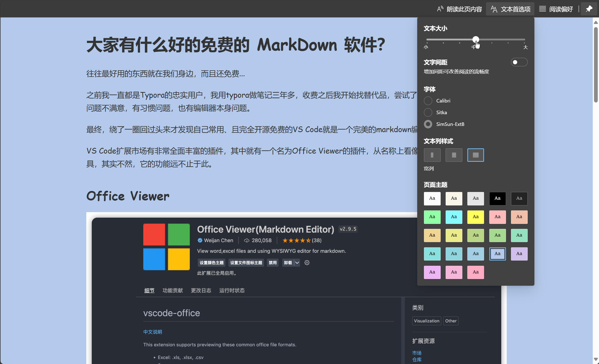The image size is (599, 364).
Task: Click the text size slider handle
Action: (476, 39)
